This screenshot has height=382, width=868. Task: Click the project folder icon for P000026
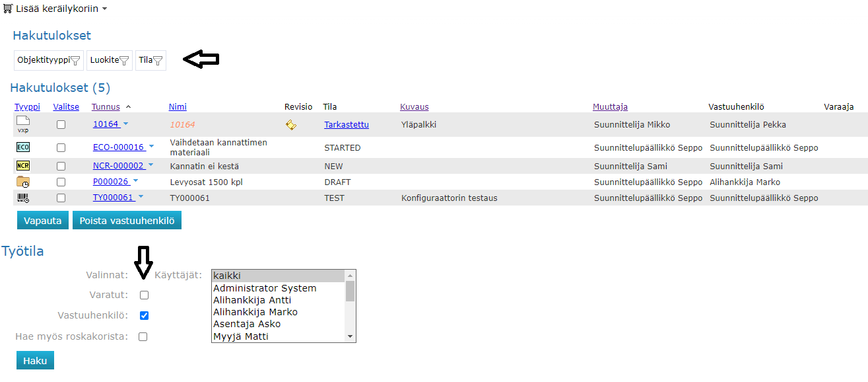23,182
